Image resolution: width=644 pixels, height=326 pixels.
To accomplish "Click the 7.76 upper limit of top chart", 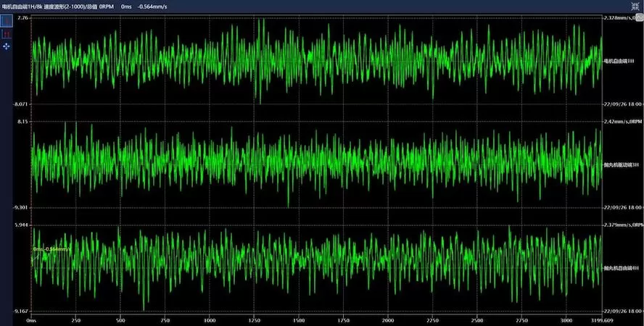I will coord(21,17).
